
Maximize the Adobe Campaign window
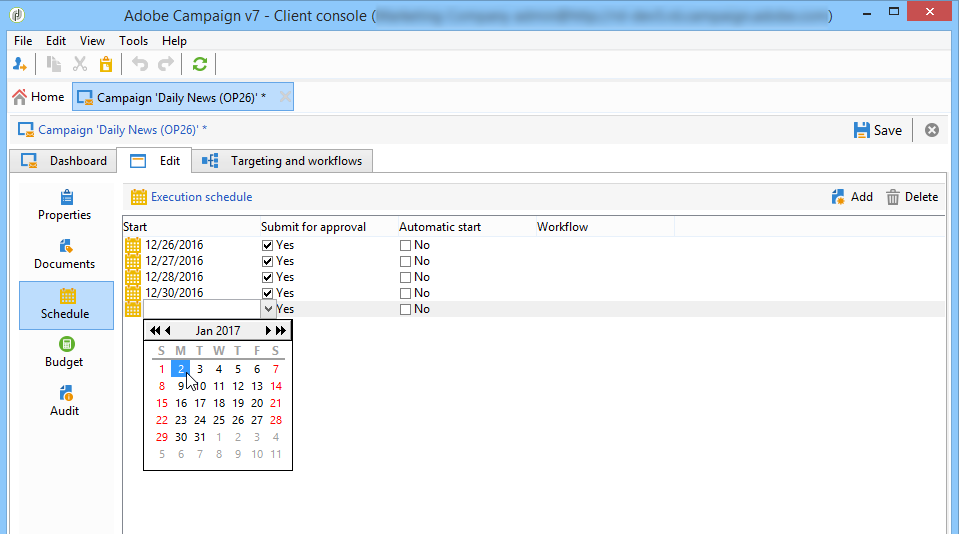[894, 11]
